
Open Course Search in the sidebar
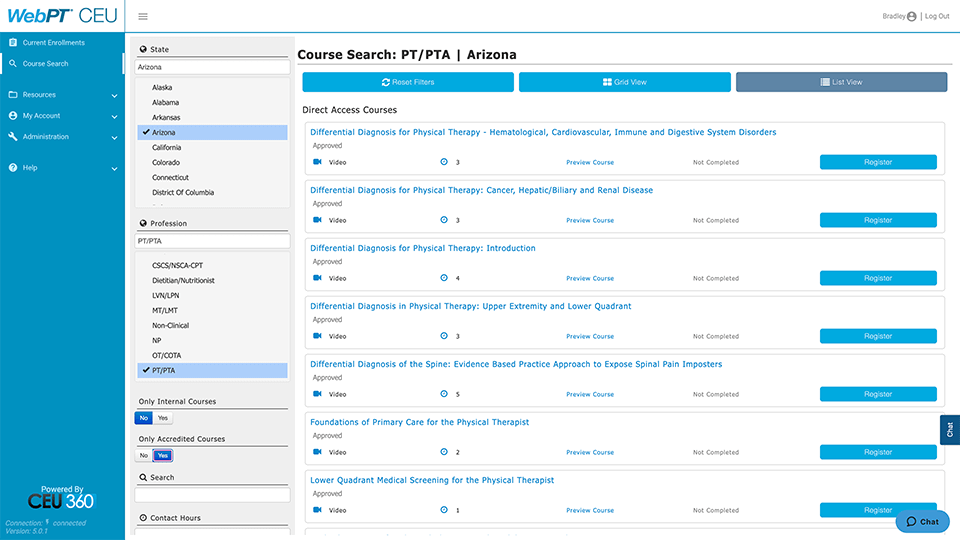(46, 64)
